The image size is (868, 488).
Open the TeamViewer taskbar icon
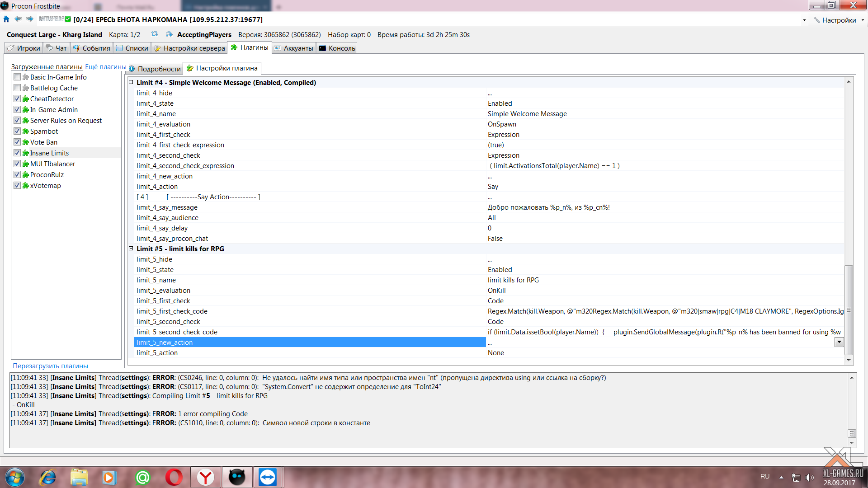[268, 477]
